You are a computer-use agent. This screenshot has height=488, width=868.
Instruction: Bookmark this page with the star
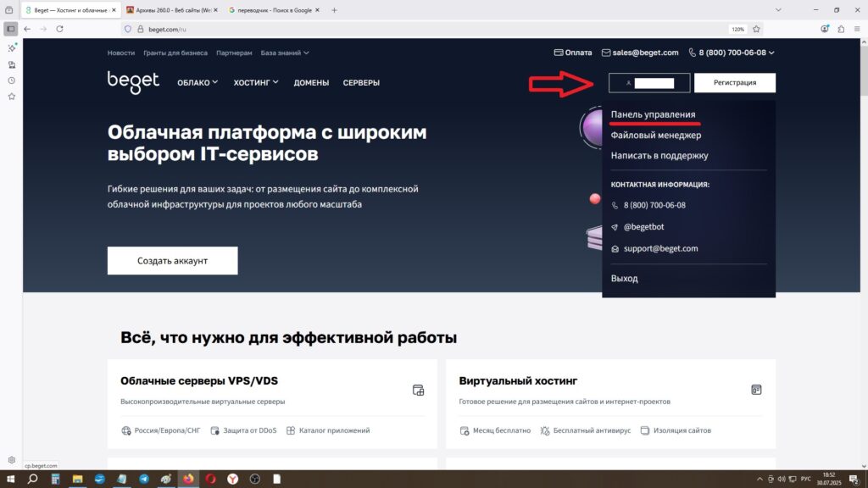(x=756, y=30)
